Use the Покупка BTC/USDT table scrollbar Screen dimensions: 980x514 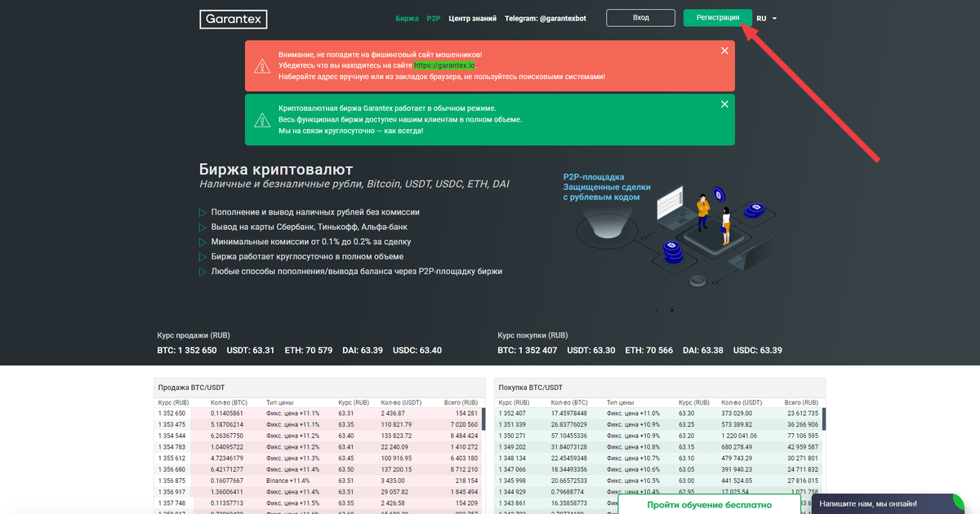[x=825, y=419]
